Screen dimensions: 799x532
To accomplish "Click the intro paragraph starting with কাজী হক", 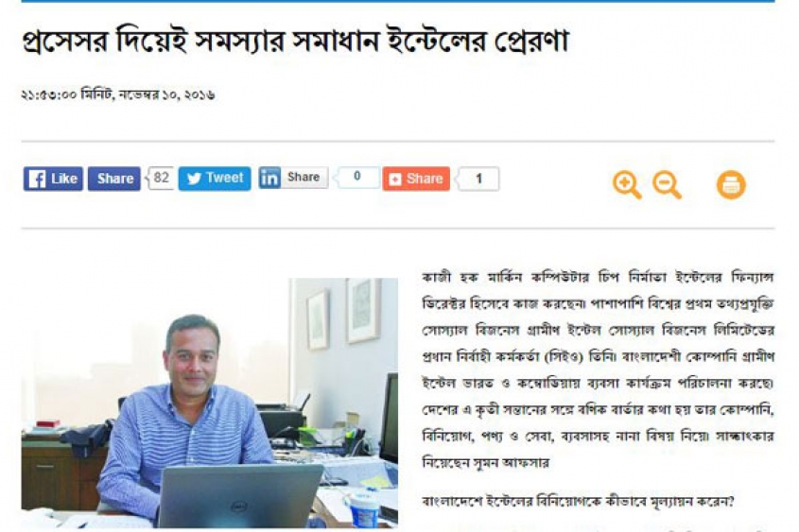I will tap(599, 370).
